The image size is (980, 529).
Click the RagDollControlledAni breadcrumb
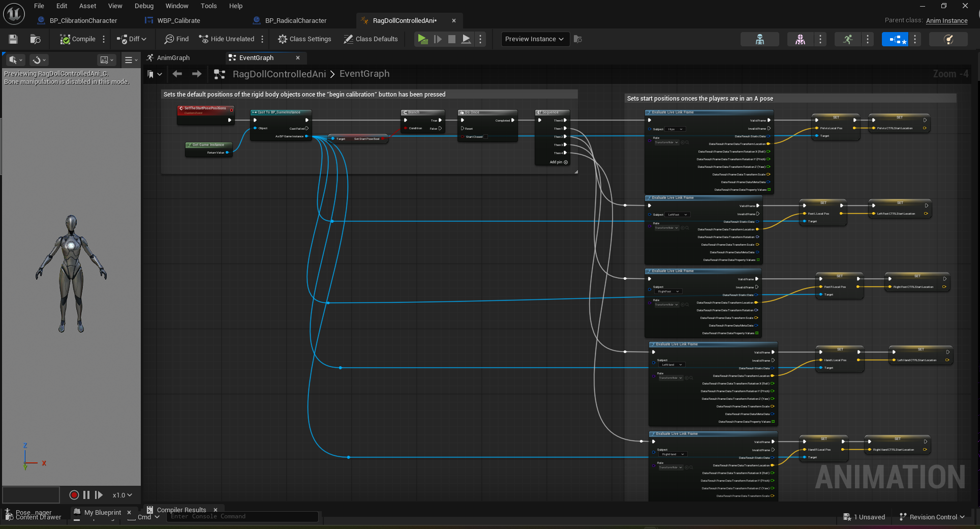279,74
